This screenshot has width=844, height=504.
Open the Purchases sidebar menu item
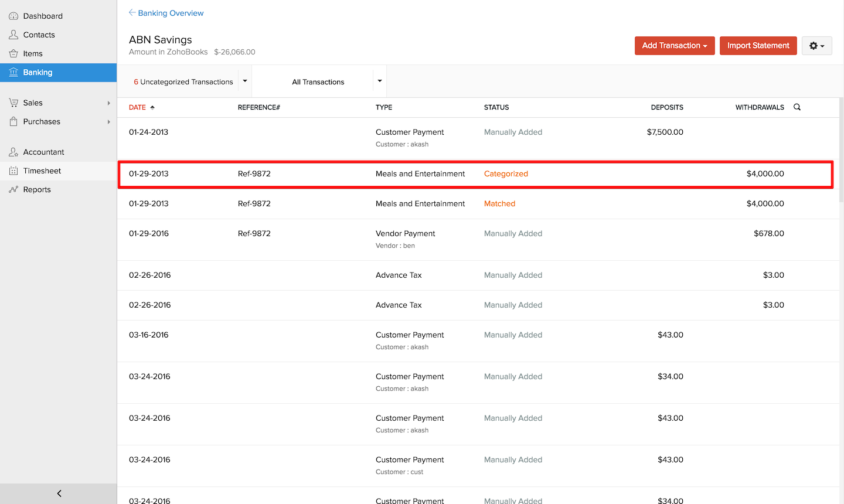click(x=42, y=121)
